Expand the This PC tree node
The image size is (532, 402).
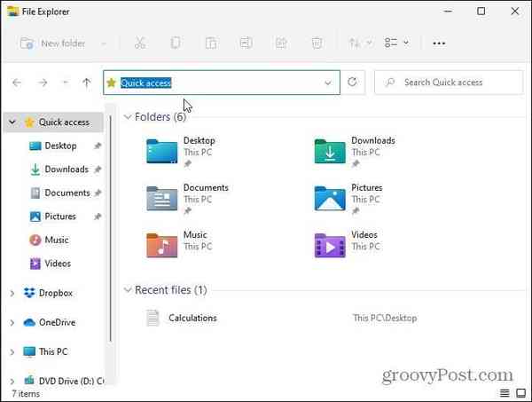click(12, 352)
